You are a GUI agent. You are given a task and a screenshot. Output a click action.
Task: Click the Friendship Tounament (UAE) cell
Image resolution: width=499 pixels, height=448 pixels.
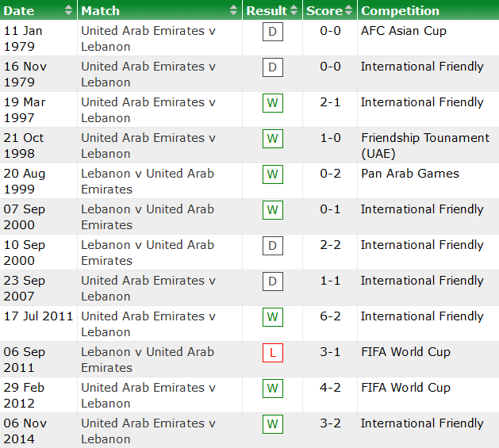[x=425, y=146]
